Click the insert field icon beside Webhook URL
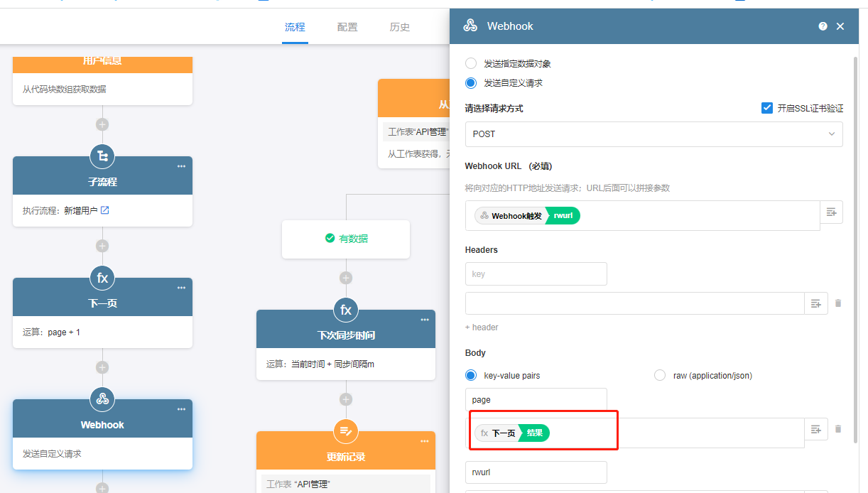This screenshot has width=868, height=493. [832, 212]
